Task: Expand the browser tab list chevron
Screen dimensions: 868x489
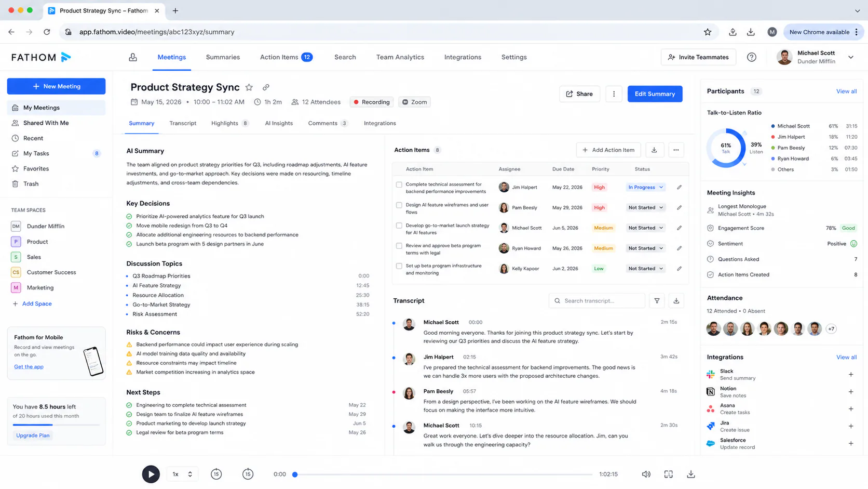Action: click(x=857, y=10)
